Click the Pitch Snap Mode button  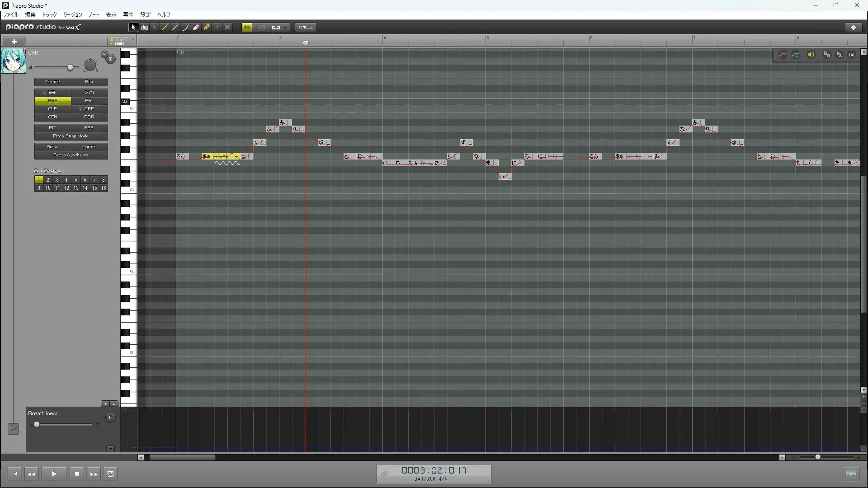(x=71, y=136)
